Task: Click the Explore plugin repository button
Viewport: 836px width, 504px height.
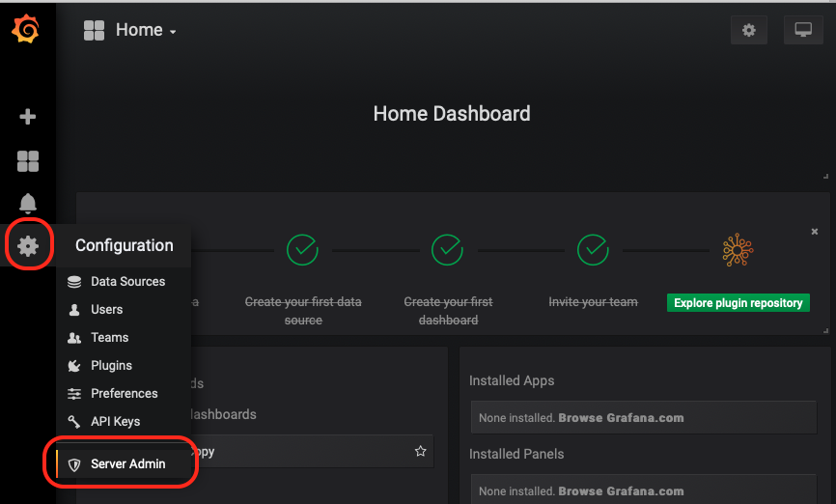Action: click(x=738, y=303)
